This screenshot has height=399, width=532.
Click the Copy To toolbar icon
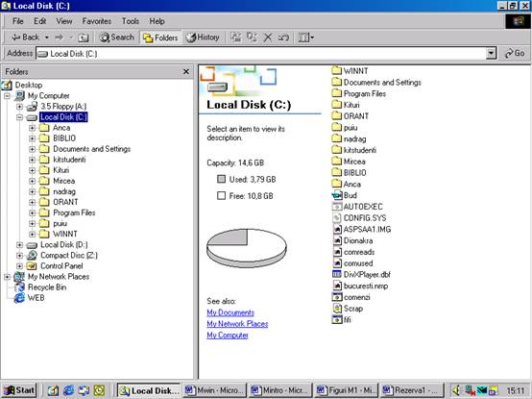(252, 37)
